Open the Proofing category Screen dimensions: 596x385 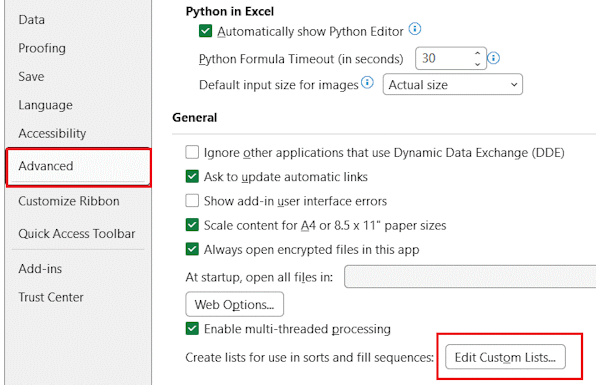pyautogui.click(x=42, y=48)
